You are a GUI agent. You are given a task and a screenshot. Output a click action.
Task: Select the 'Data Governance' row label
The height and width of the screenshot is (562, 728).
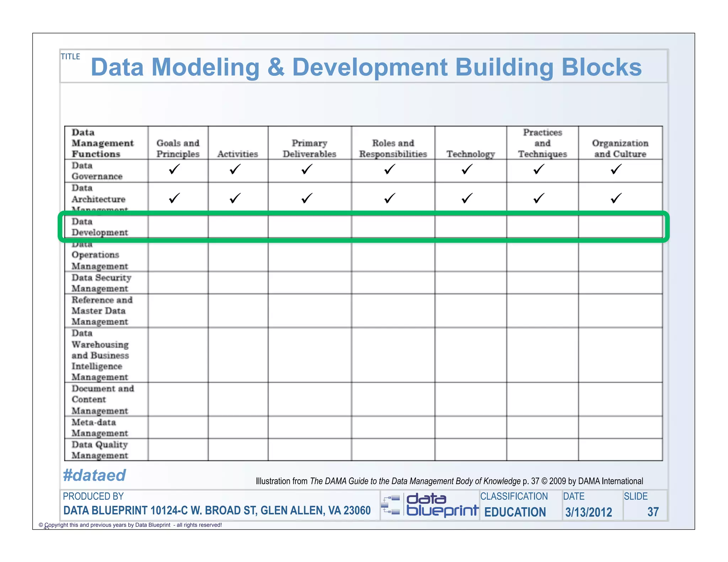(97, 171)
